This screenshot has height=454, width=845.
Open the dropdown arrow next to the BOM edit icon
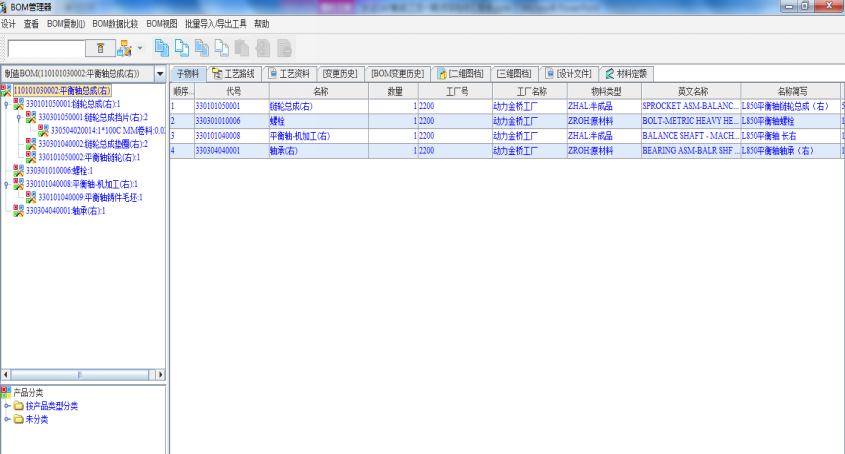point(140,48)
